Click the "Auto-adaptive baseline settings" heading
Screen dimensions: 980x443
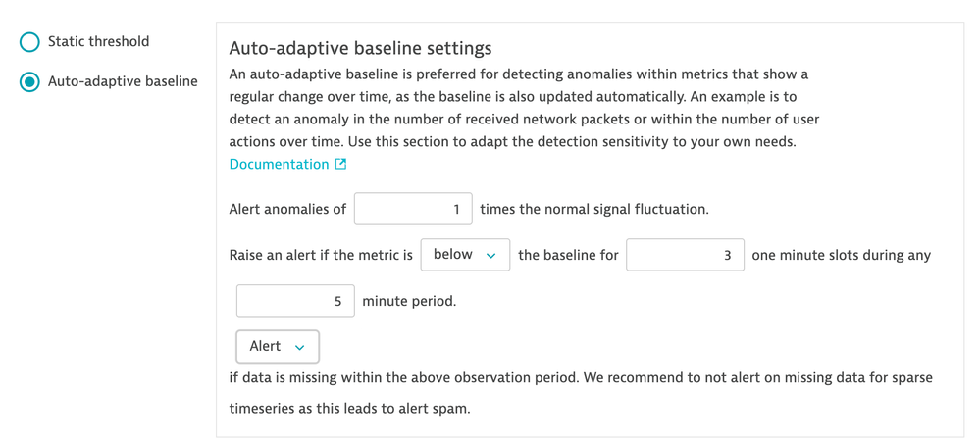(x=360, y=48)
